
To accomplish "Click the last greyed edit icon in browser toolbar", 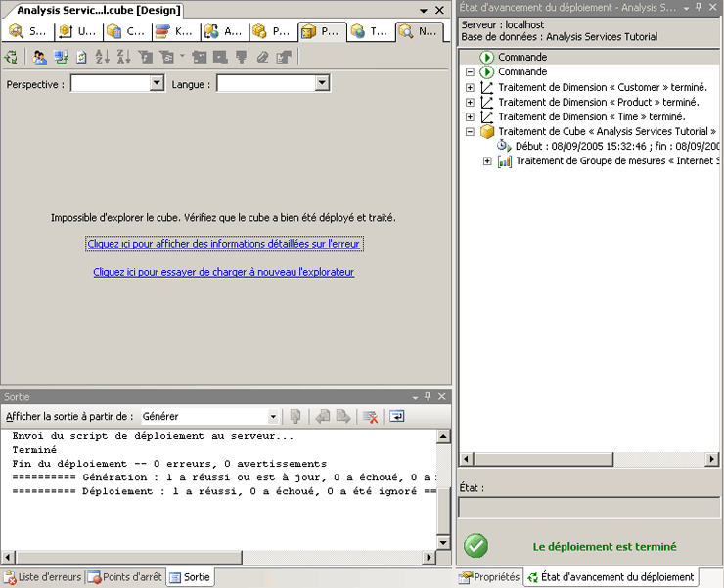I will 284,57.
